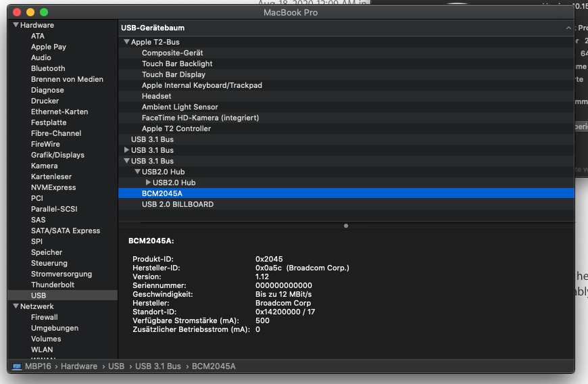Select Parallel-SCSI in the sidebar
Image resolution: width=588 pixels, height=384 pixels.
(x=54, y=210)
